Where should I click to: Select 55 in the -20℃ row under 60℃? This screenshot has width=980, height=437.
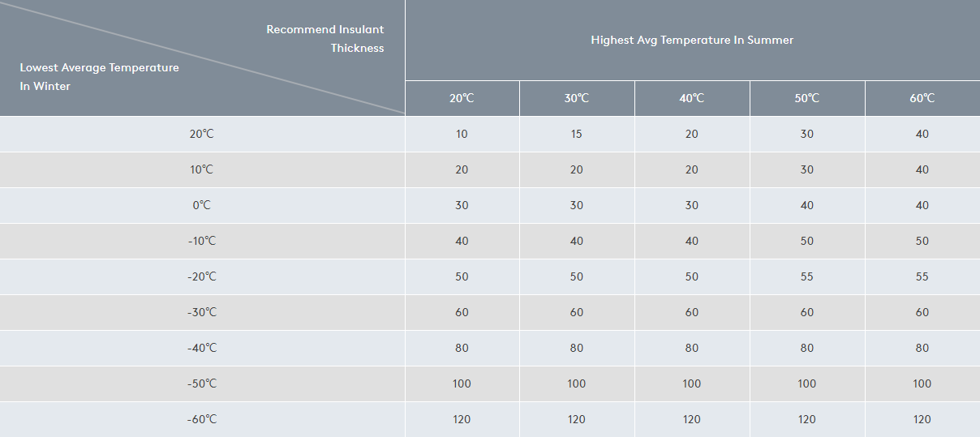click(x=922, y=276)
